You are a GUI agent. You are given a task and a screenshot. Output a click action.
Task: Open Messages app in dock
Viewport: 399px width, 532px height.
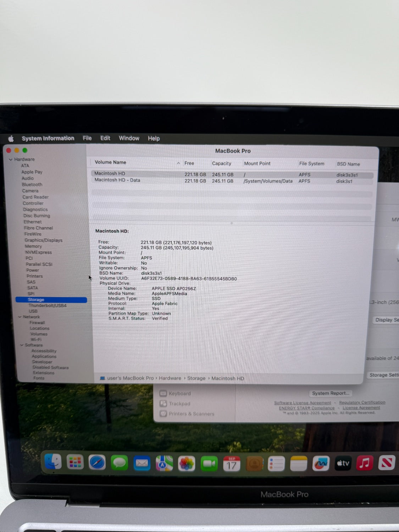pyautogui.click(x=119, y=463)
